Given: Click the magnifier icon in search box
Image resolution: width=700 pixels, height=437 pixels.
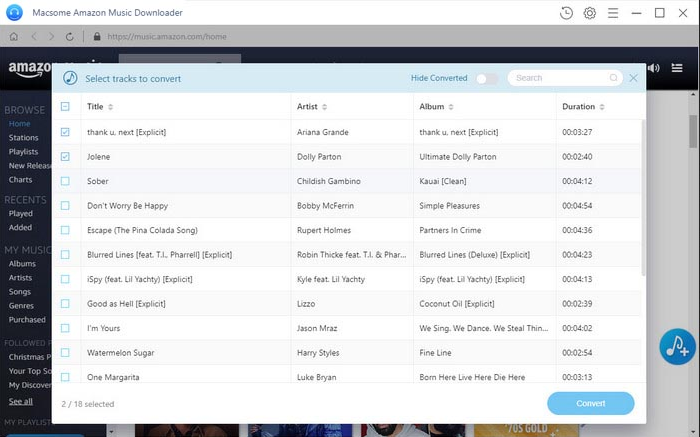Looking at the screenshot, I should pos(613,78).
